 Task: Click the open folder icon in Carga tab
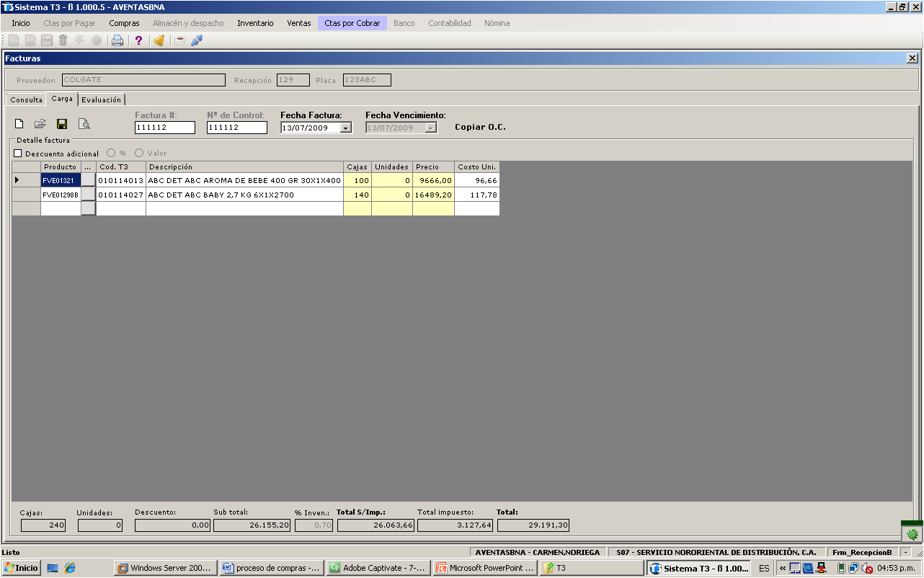coord(40,124)
